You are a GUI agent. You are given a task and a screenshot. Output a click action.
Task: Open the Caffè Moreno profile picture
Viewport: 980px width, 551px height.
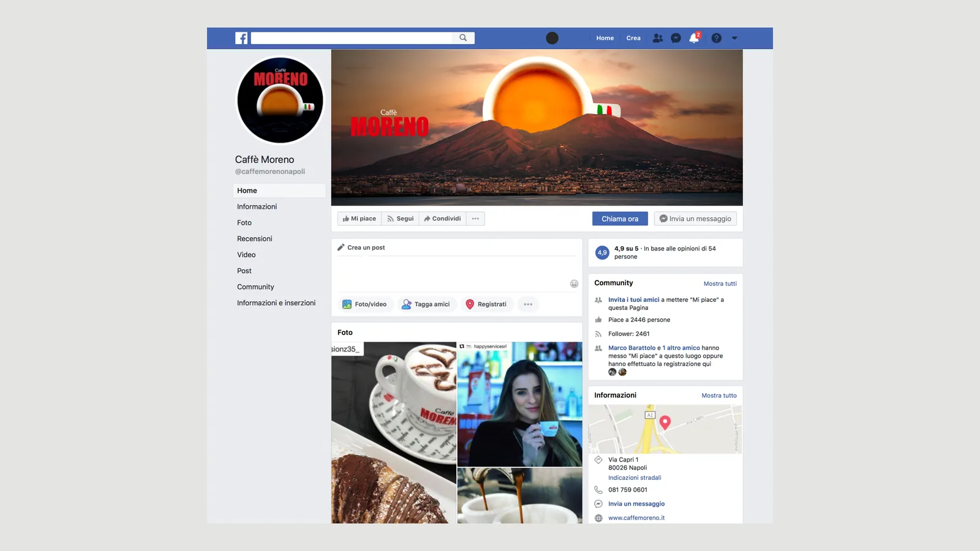point(280,100)
